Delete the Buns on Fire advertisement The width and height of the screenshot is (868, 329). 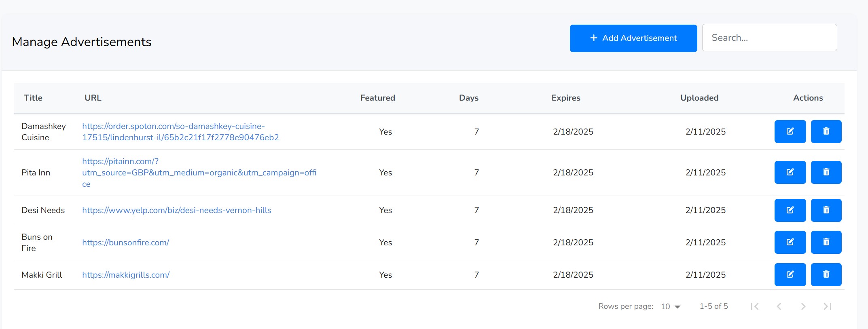click(826, 242)
